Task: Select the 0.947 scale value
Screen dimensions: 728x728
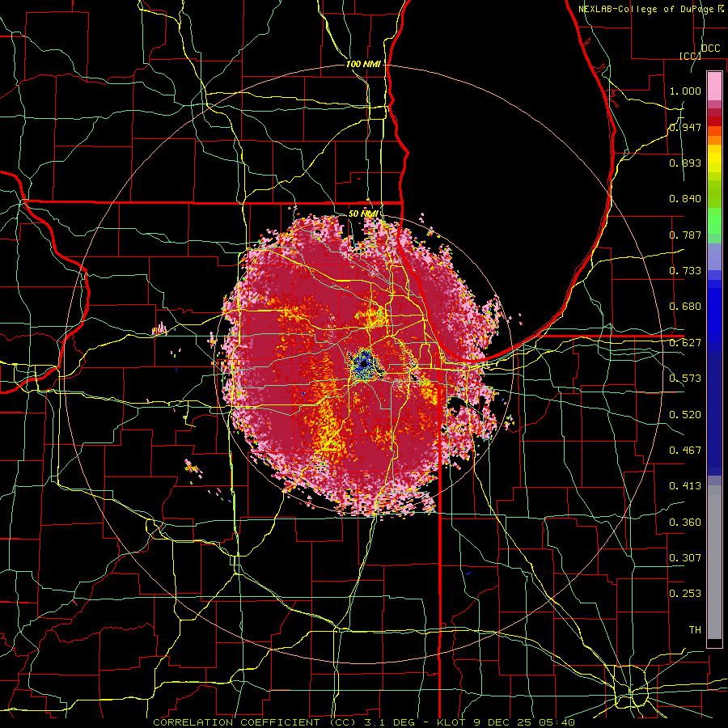Action: pyautogui.click(x=685, y=127)
